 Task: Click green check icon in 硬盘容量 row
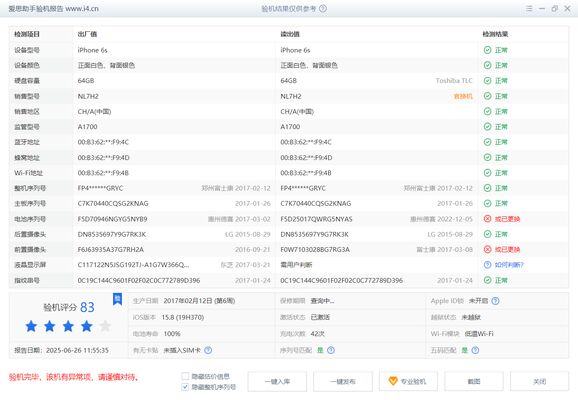pyautogui.click(x=487, y=80)
